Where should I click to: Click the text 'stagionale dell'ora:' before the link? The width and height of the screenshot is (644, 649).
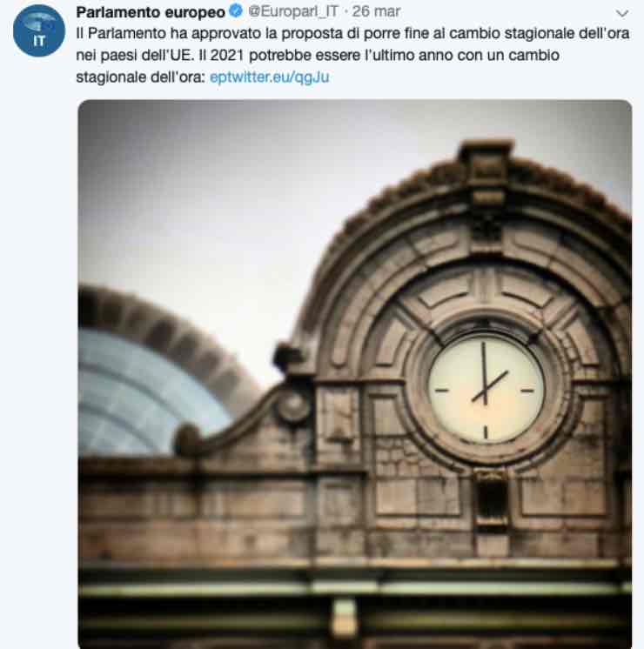pos(141,77)
